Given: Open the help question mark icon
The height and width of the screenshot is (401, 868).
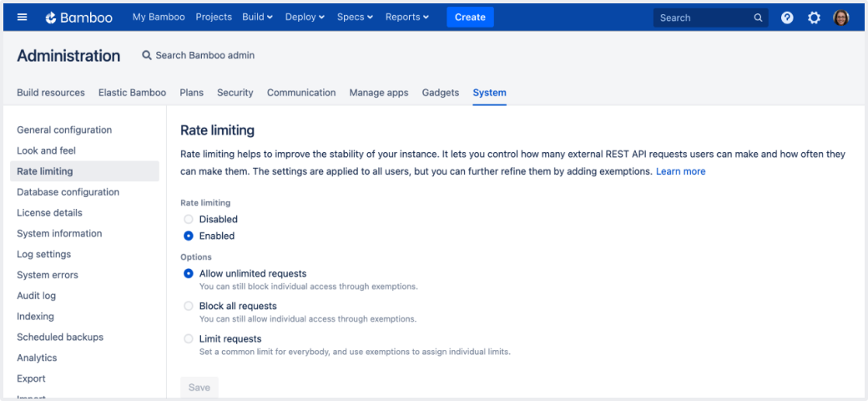Looking at the screenshot, I should [787, 18].
